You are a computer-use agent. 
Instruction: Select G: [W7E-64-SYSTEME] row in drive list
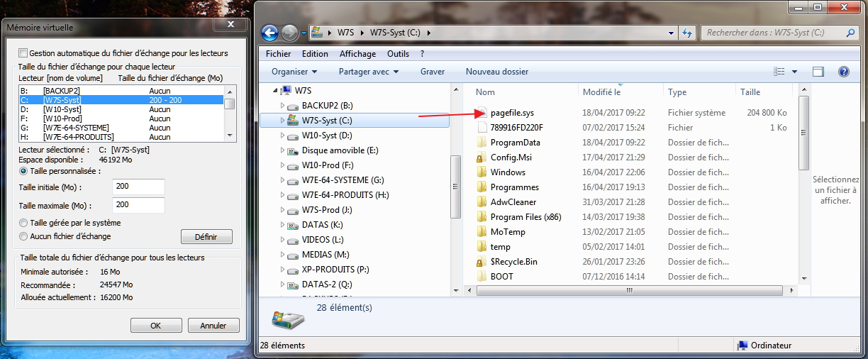coord(121,128)
